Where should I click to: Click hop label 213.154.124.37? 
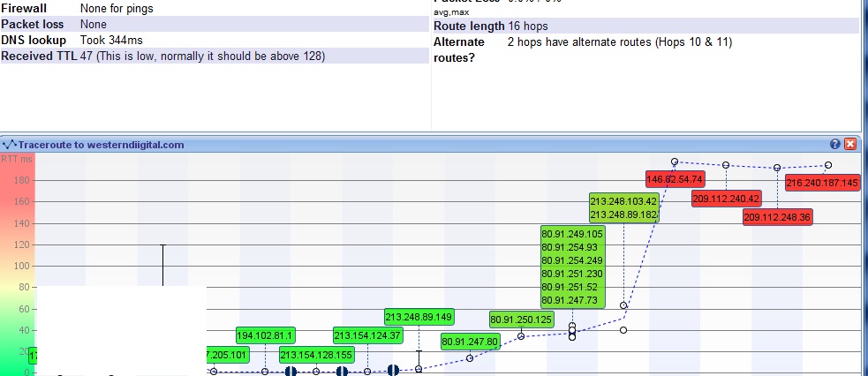[x=367, y=335]
